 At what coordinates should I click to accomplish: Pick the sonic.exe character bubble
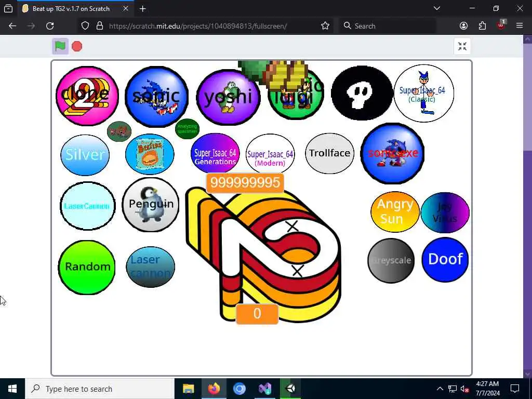[x=393, y=153]
